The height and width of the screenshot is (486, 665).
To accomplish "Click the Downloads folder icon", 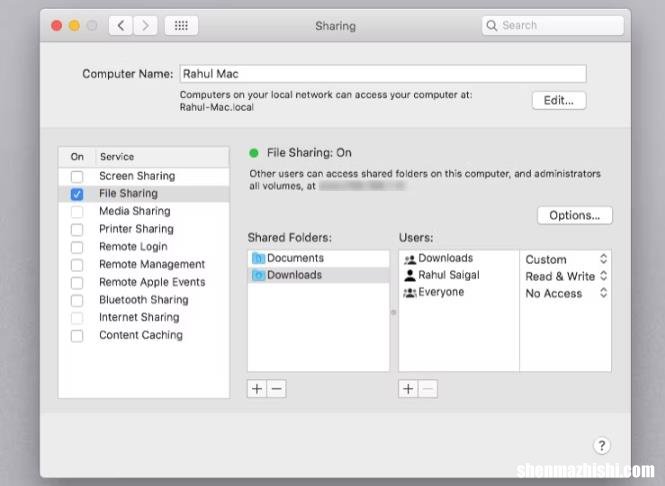I will click(258, 275).
